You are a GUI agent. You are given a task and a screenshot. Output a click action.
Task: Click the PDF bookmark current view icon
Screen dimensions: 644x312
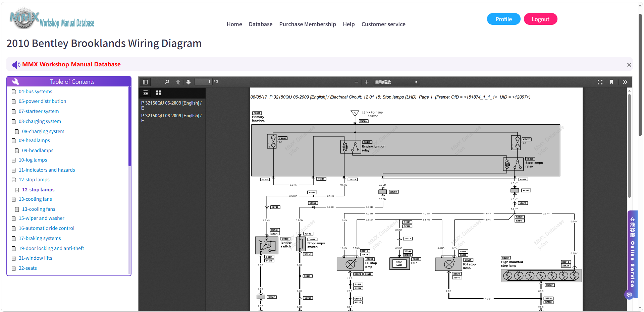611,82
